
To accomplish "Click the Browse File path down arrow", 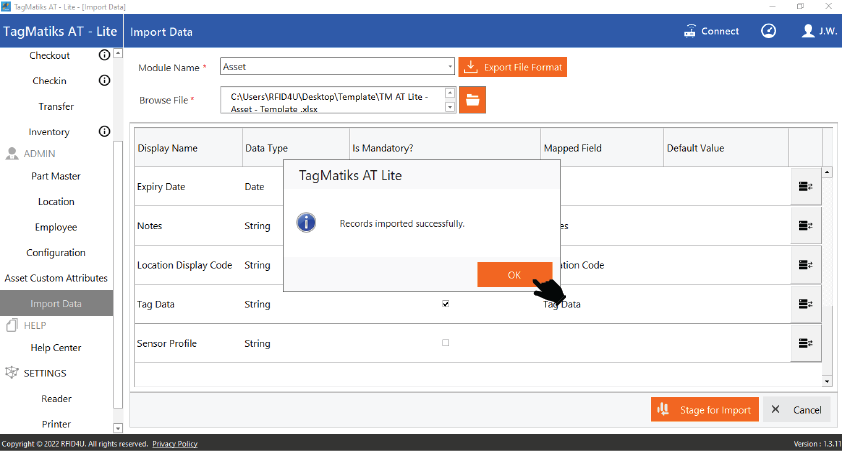I will 450,106.
